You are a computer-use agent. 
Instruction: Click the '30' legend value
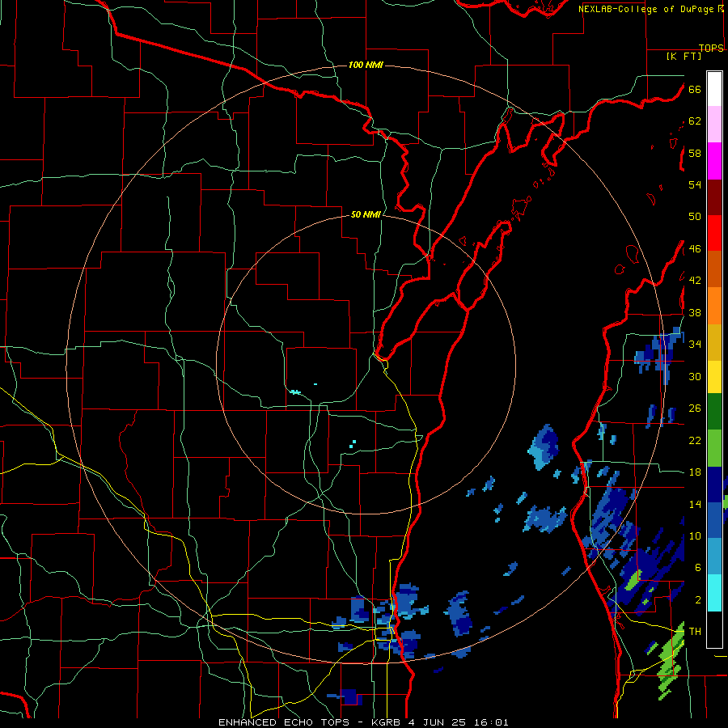695,376
